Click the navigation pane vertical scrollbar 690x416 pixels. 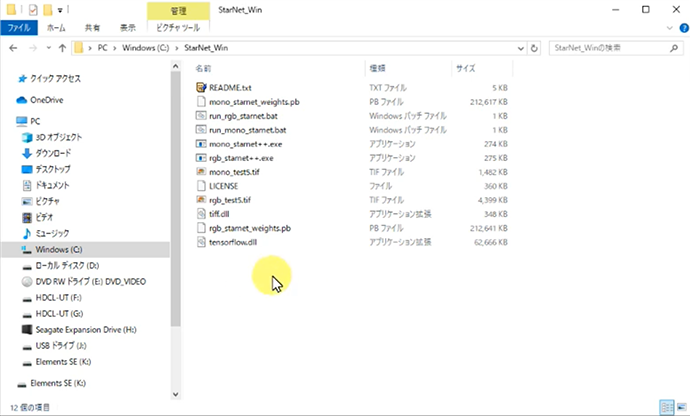(174, 200)
